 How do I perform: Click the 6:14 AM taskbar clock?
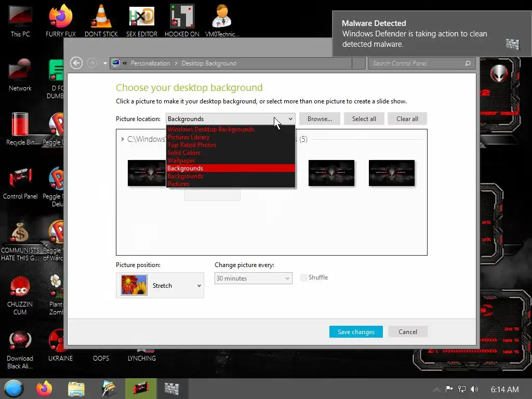[x=504, y=389]
